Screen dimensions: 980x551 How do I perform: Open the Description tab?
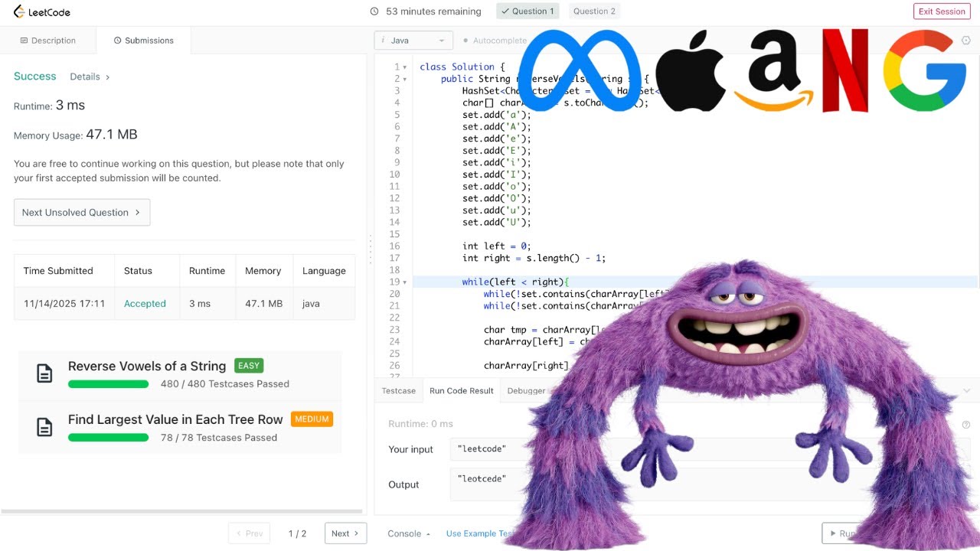point(47,41)
